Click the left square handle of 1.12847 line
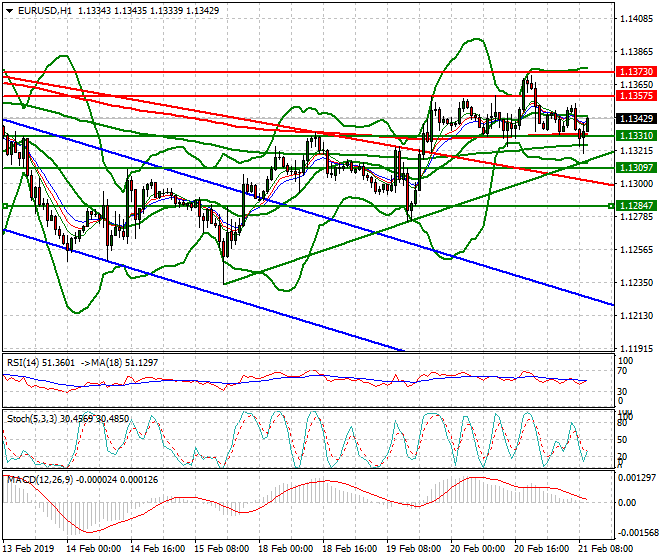This screenshot has width=660, height=560. pyautogui.click(x=5, y=206)
